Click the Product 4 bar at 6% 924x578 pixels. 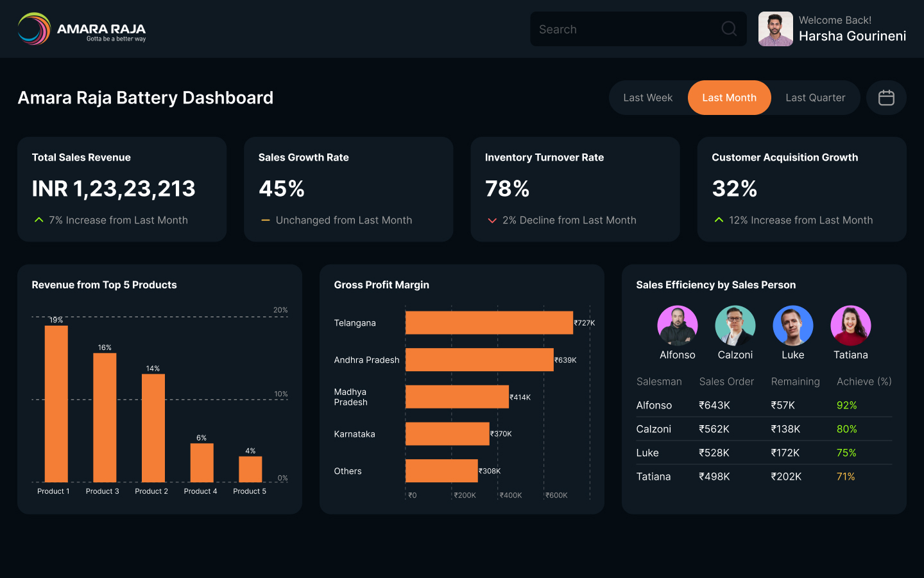tap(202, 463)
